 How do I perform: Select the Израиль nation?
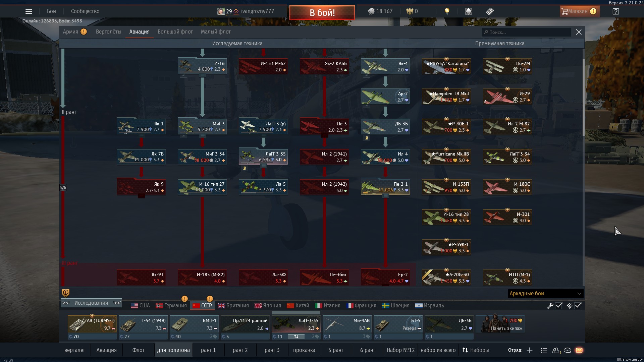pos(429,306)
